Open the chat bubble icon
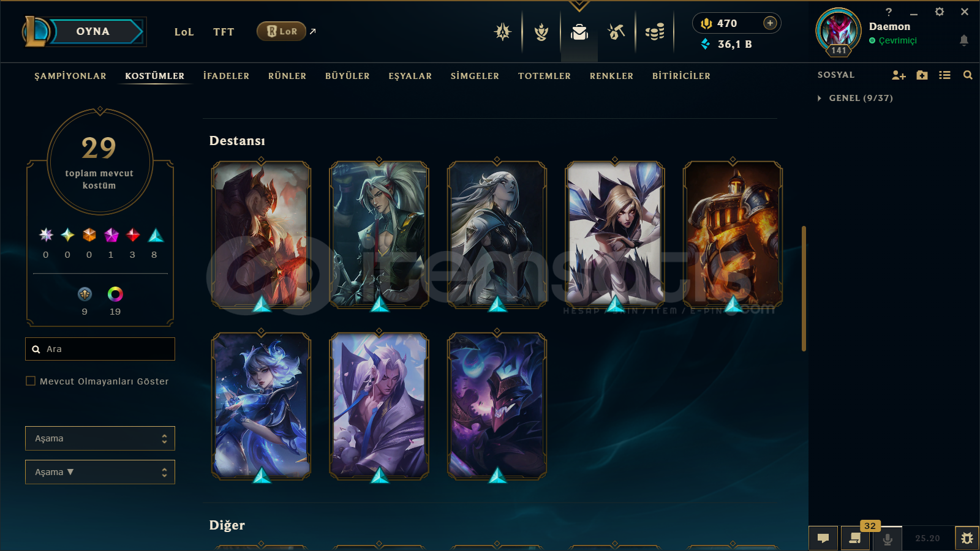 (x=823, y=538)
